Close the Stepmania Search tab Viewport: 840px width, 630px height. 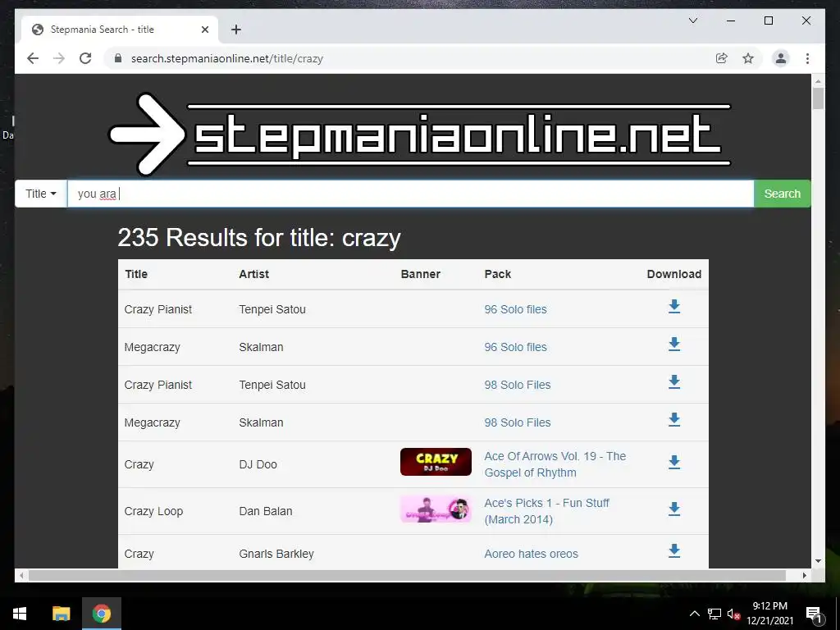[x=204, y=30]
